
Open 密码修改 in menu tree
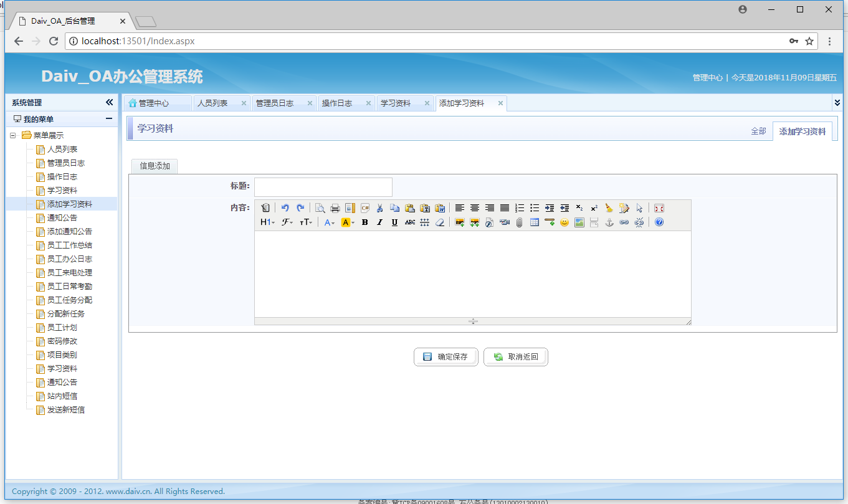pyautogui.click(x=62, y=341)
